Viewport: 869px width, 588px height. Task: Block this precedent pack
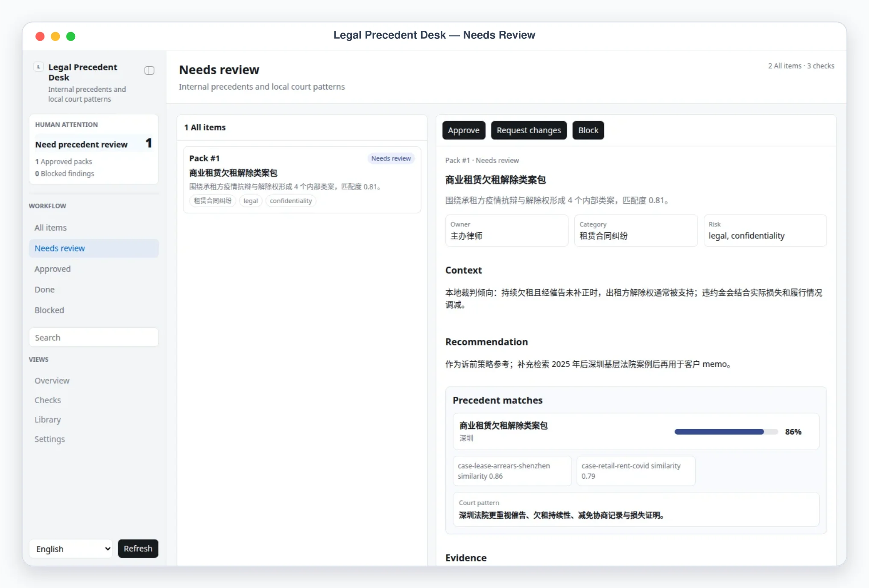point(588,130)
